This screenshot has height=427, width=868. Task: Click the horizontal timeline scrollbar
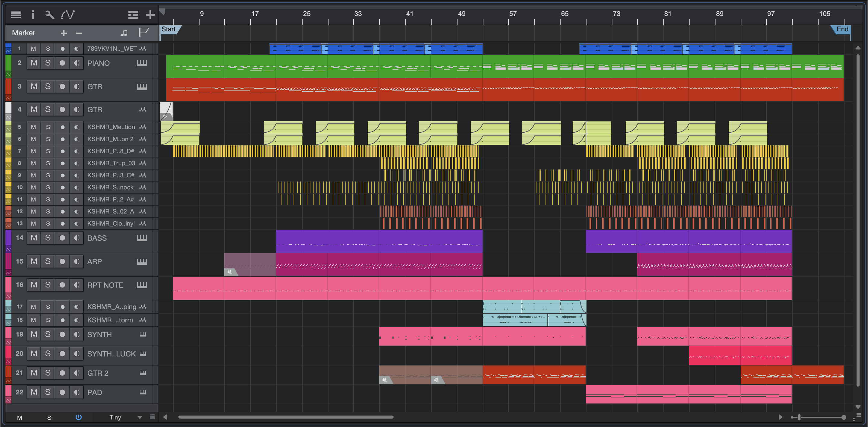click(x=286, y=417)
